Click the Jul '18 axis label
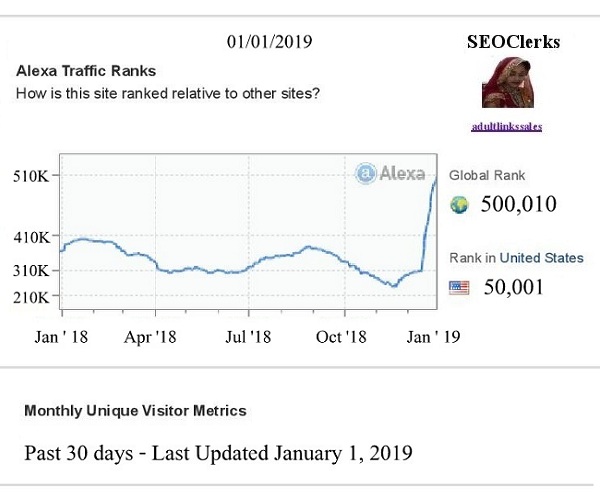 point(245,337)
